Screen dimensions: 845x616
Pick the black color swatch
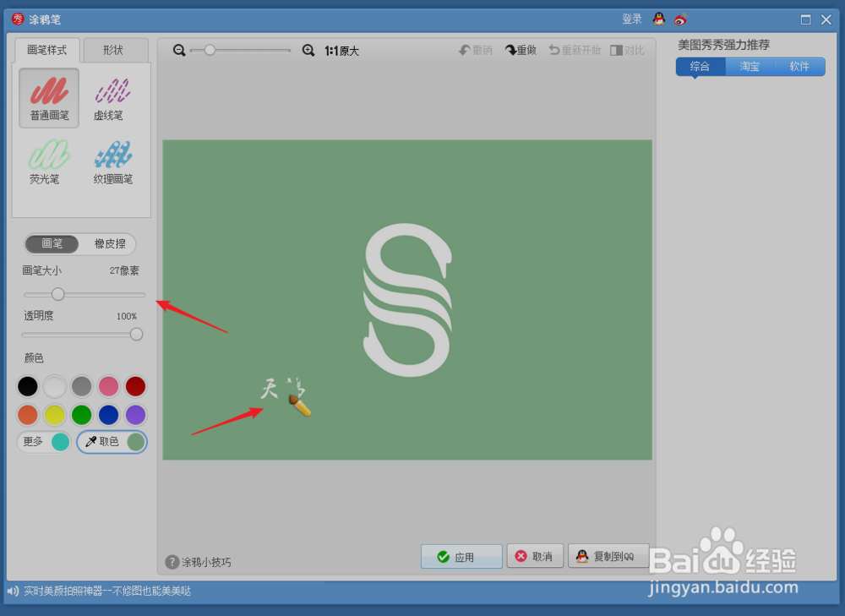[28, 386]
